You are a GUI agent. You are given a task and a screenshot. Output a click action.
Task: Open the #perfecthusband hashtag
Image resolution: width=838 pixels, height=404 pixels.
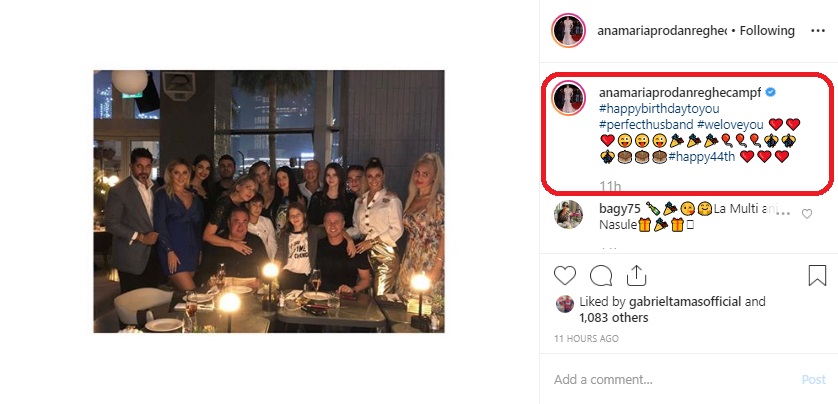645,124
